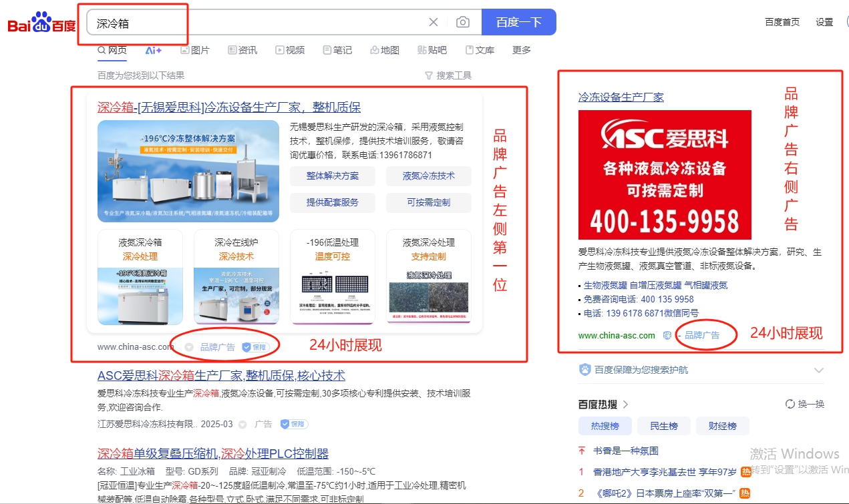Switch to the 图片 tab

[195, 50]
